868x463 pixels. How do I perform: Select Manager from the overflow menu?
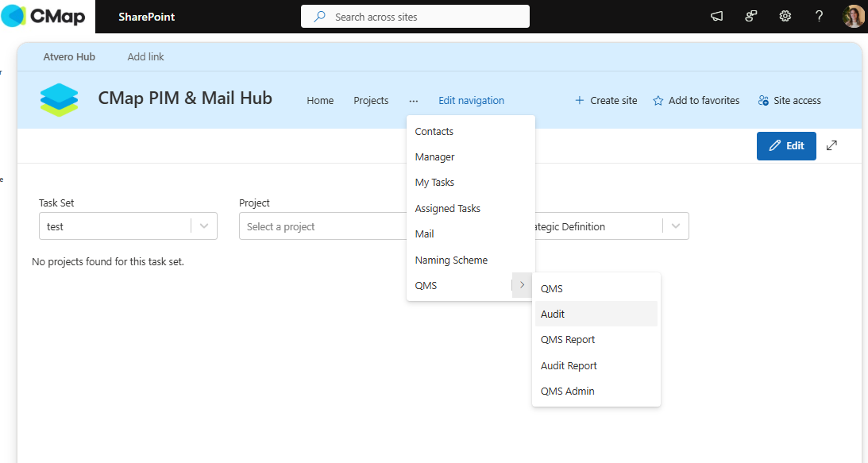coord(434,156)
